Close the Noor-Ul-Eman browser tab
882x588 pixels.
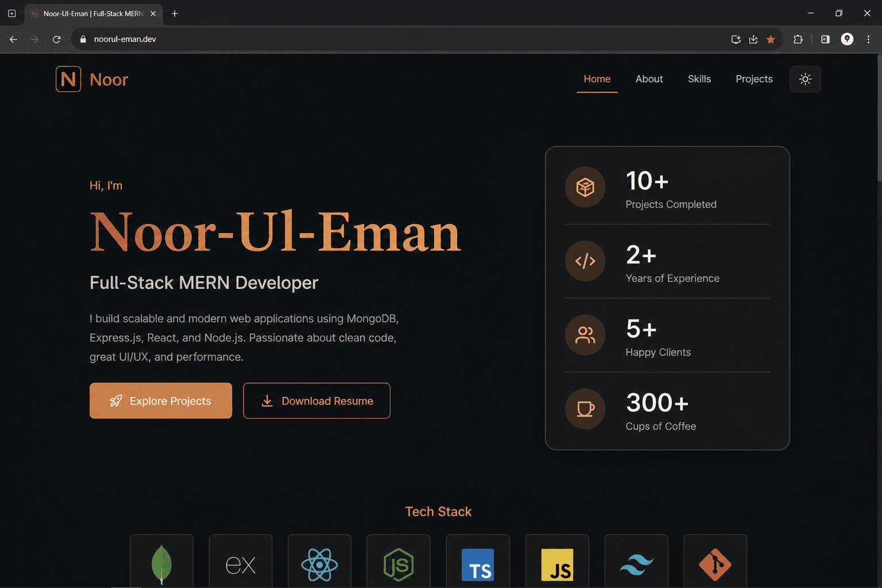coord(153,13)
